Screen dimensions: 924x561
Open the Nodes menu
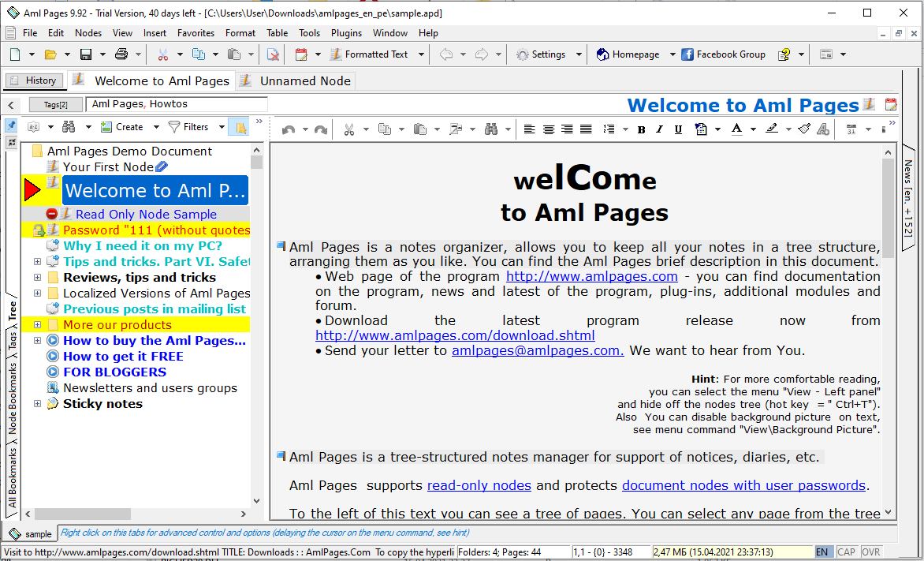click(88, 33)
